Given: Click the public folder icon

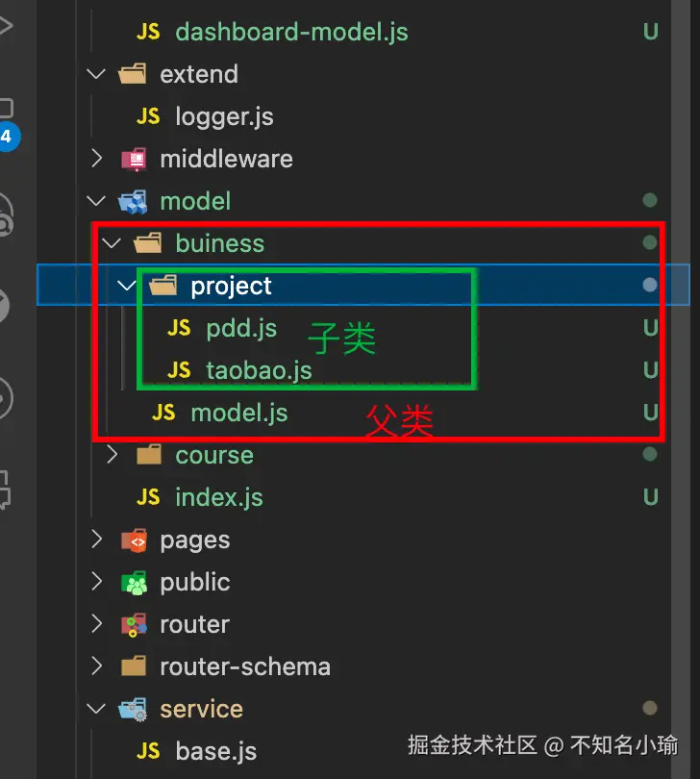Looking at the screenshot, I should (133, 582).
